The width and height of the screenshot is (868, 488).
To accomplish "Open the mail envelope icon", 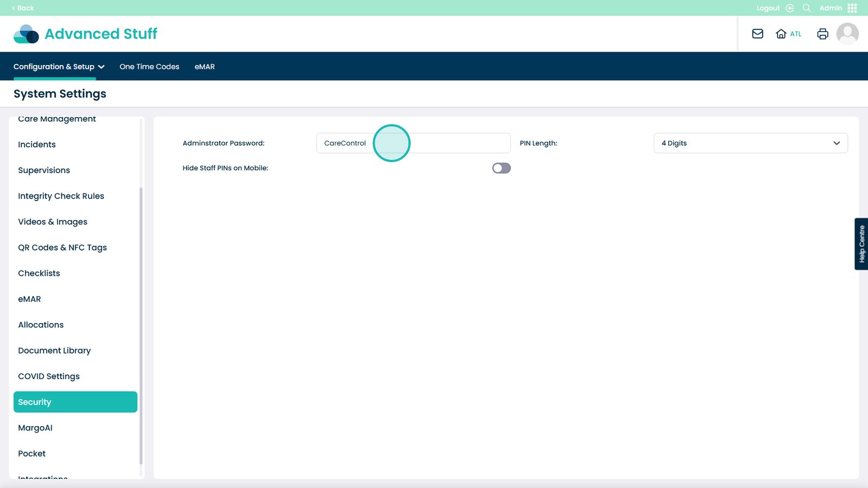I will 757,34.
